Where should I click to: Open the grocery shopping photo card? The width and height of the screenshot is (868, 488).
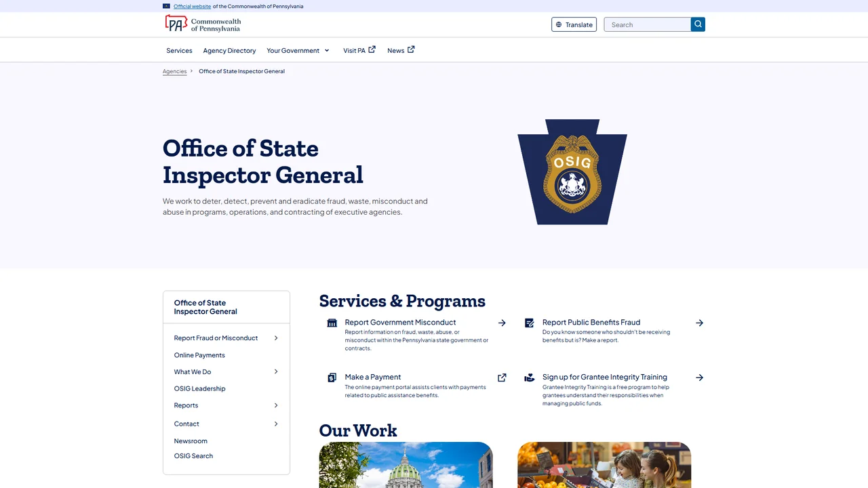(604, 465)
